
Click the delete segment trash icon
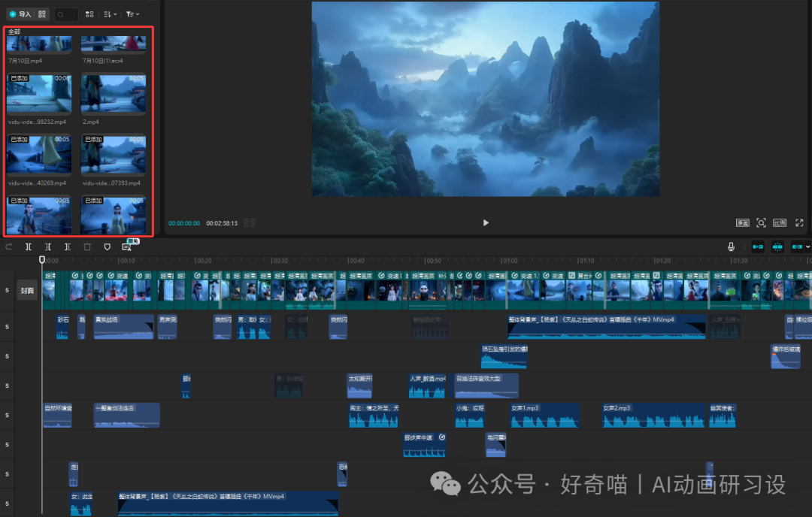click(86, 246)
